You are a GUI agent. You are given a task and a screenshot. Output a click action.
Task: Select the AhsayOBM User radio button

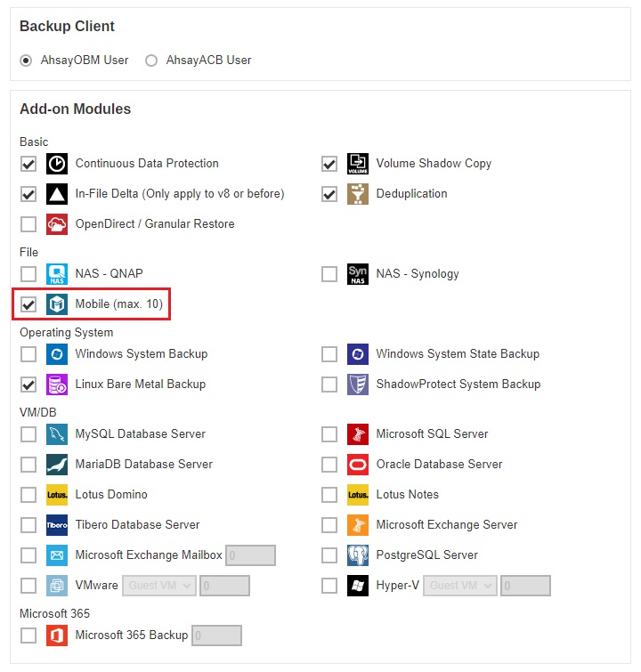(x=26, y=61)
